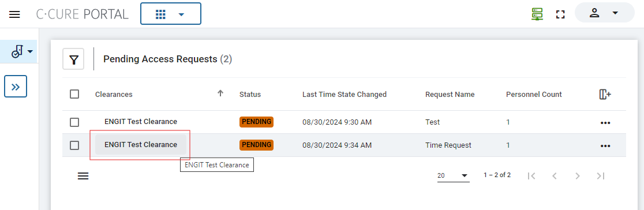Open the add columns icon
644x210 pixels.
tap(605, 94)
